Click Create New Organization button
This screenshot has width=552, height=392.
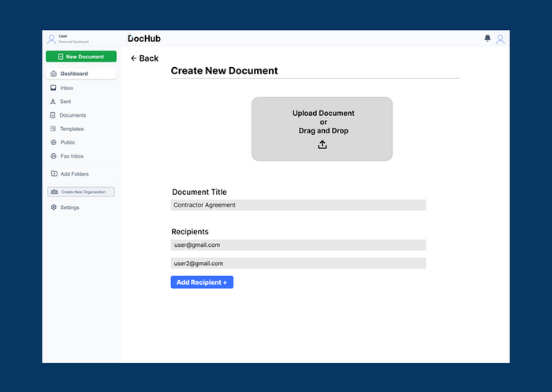click(x=81, y=192)
